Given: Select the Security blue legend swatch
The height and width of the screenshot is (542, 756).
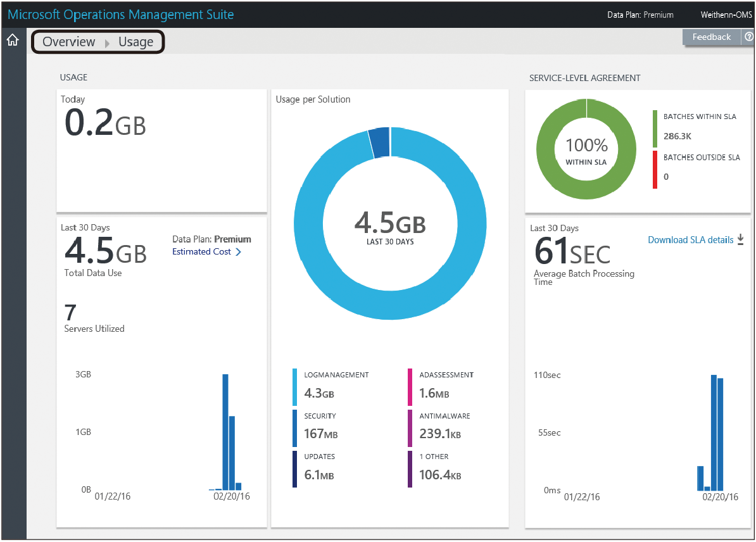Looking at the screenshot, I should tap(294, 428).
